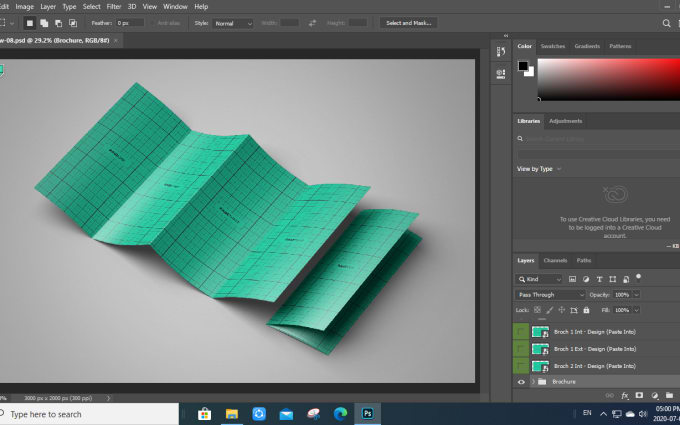The image size is (680, 425).
Task: Click the foreground color swatch
Action: click(523, 66)
